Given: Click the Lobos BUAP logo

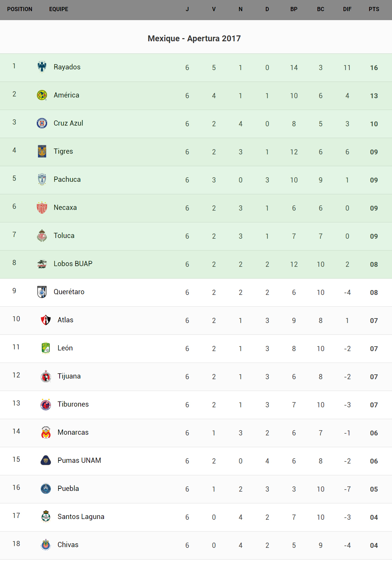Looking at the screenshot, I should click(42, 264).
